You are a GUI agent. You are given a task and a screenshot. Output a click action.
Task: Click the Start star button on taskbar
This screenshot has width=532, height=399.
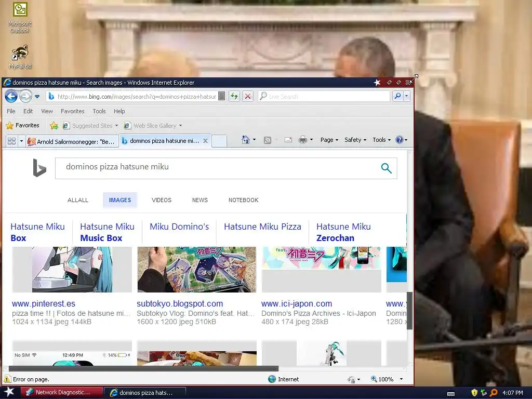(9, 392)
